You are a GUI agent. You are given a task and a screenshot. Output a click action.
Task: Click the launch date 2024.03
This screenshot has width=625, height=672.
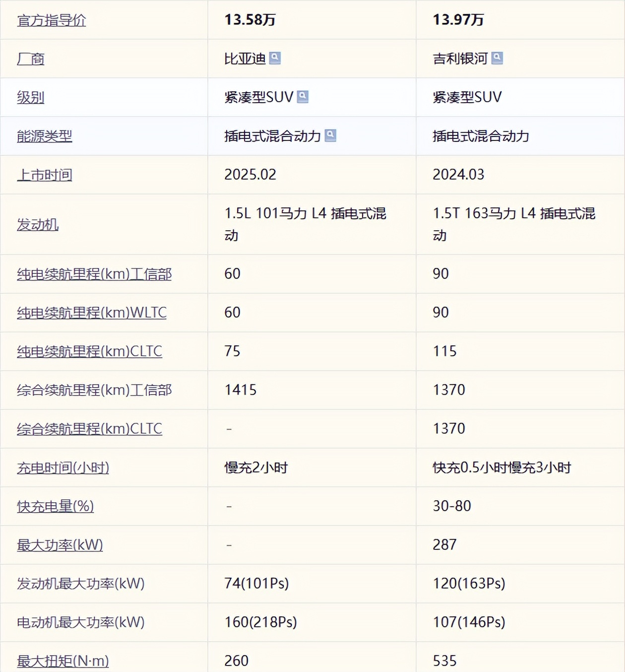coord(458,175)
